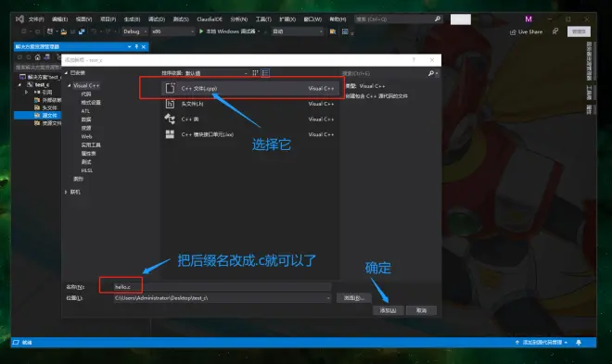Click the Save All icon in toolbar
Screen dimensions: 612x364
[82, 31]
